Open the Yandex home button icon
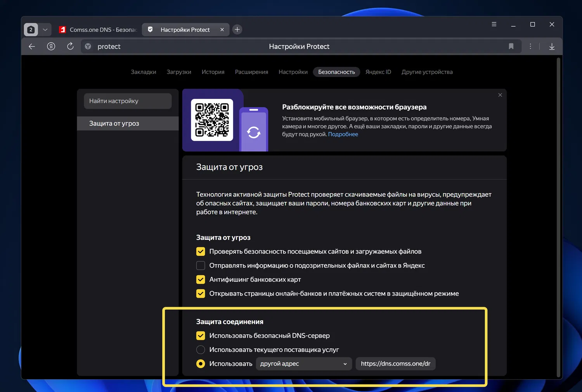 [51, 47]
